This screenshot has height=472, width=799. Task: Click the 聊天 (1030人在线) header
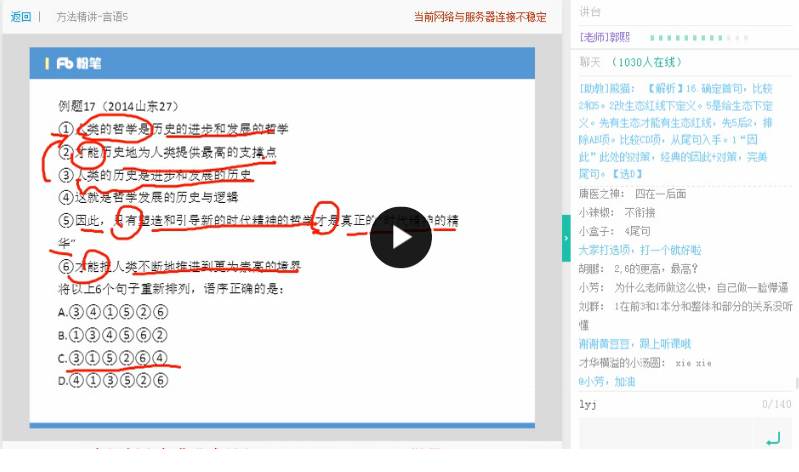630,62
